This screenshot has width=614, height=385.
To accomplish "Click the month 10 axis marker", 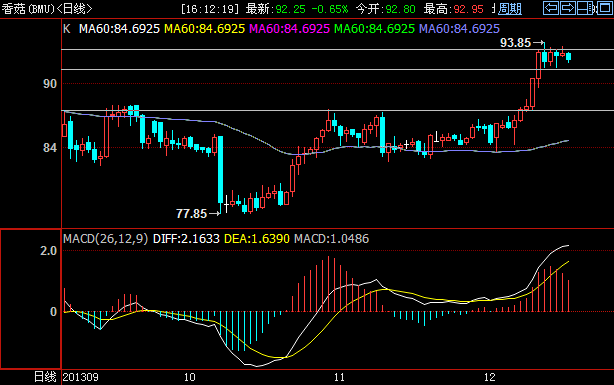I will 190,377.
